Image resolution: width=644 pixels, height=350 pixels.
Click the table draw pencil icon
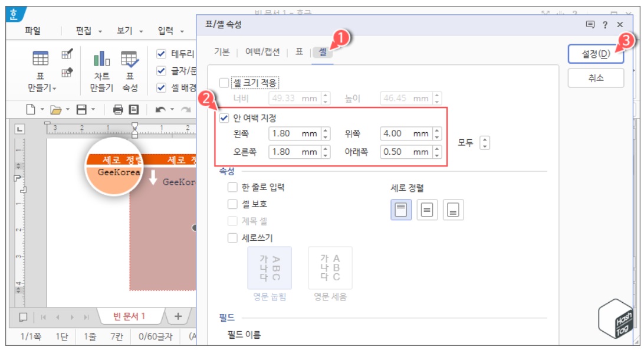[67, 54]
